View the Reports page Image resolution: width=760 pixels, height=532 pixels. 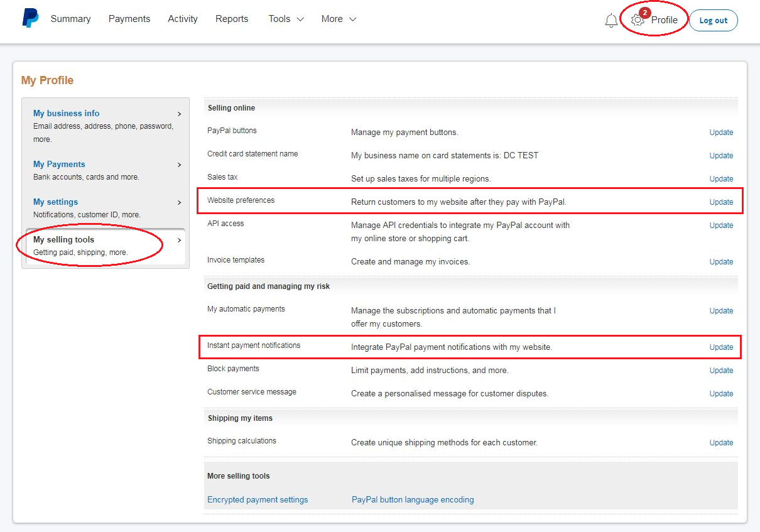232,19
